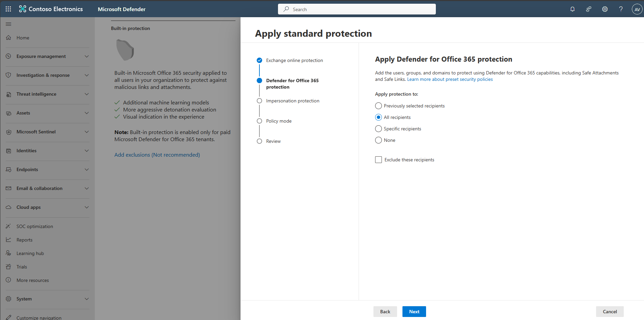Click Add exclusions (Not recommended) link
Screen dimensions: 644x320
pyautogui.click(x=157, y=155)
